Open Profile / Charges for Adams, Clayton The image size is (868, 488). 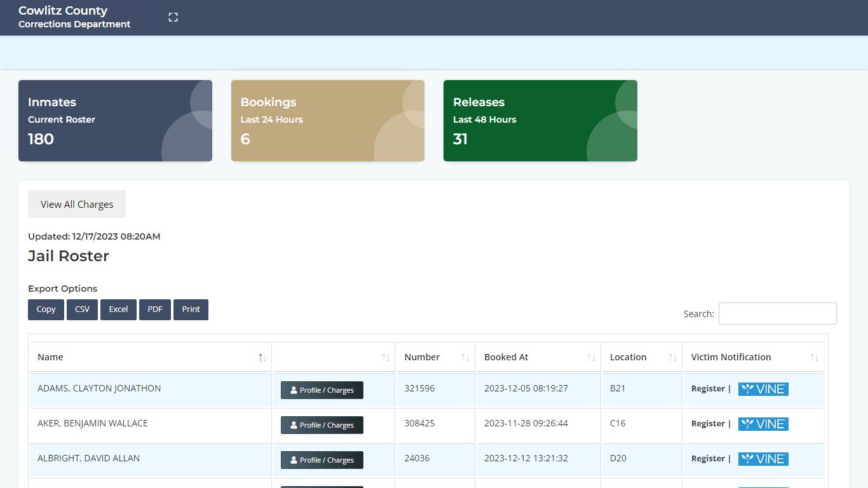[x=322, y=390]
